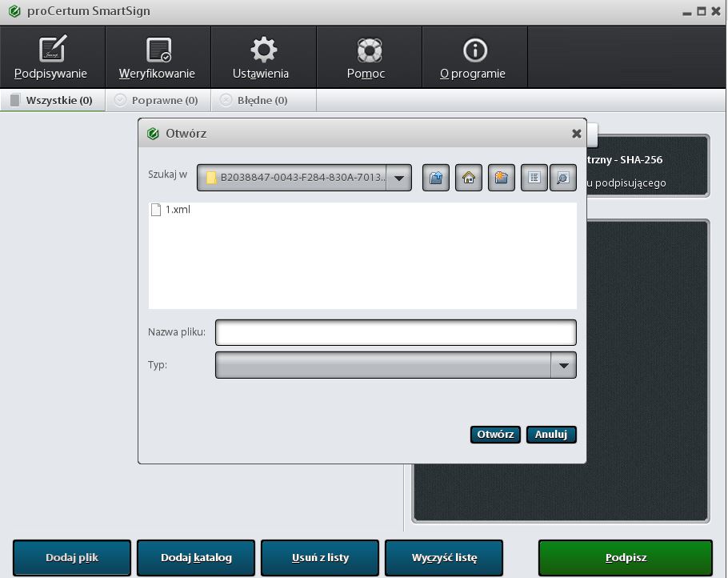This screenshot has width=728, height=578.
Task: Click the Anuluj cancel button
Action: (x=551, y=435)
